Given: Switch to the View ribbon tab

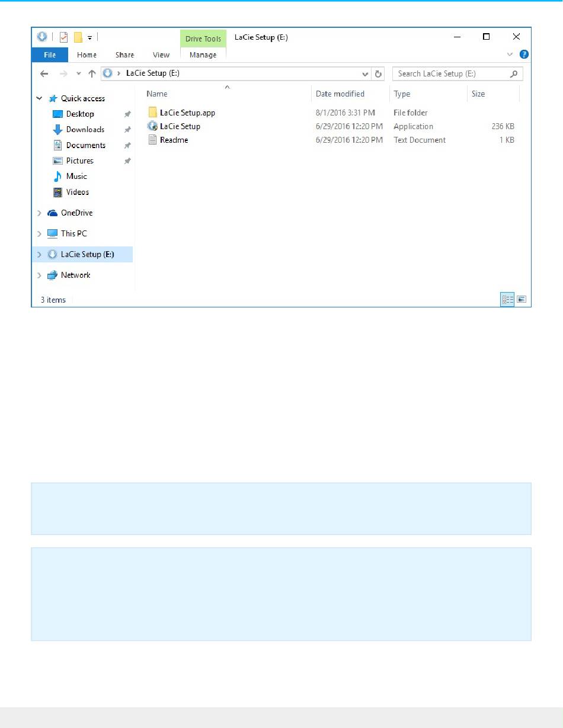Looking at the screenshot, I should pos(161,54).
